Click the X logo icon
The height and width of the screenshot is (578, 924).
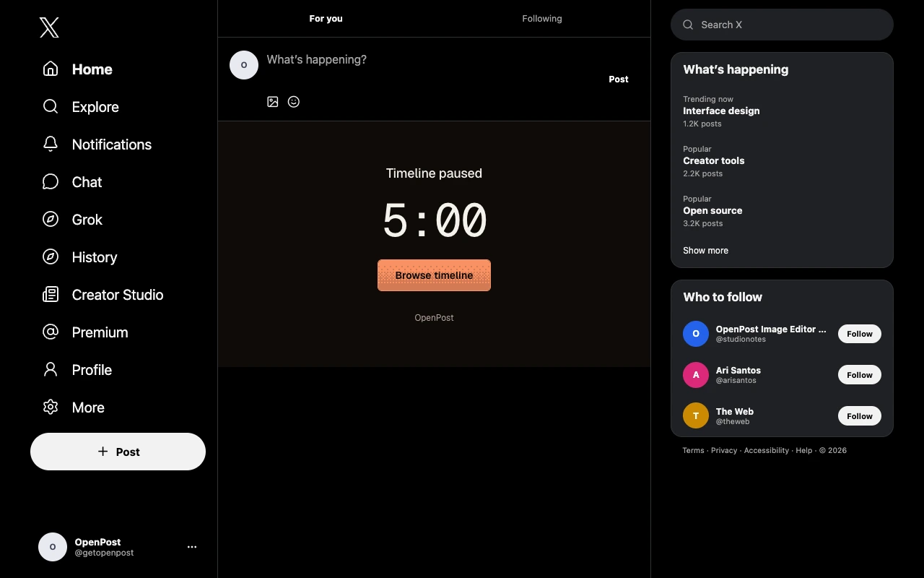tap(49, 27)
